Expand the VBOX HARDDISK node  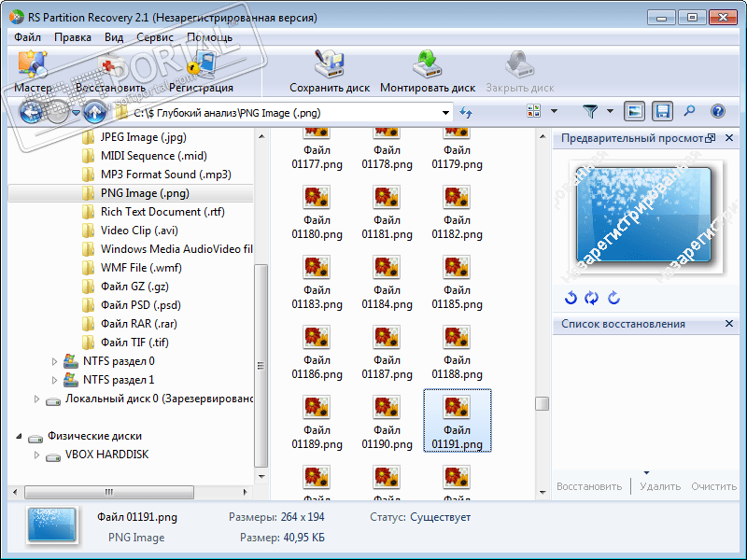tap(36, 455)
